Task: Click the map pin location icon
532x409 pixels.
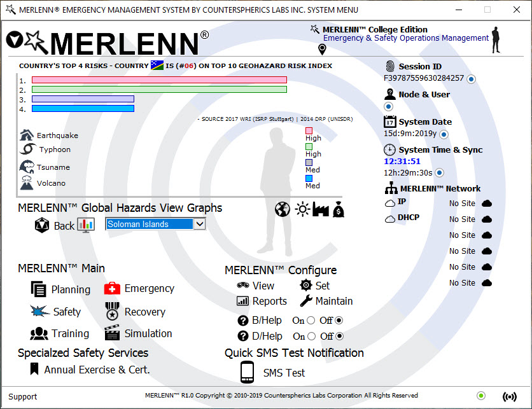Action: (x=322, y=50)
